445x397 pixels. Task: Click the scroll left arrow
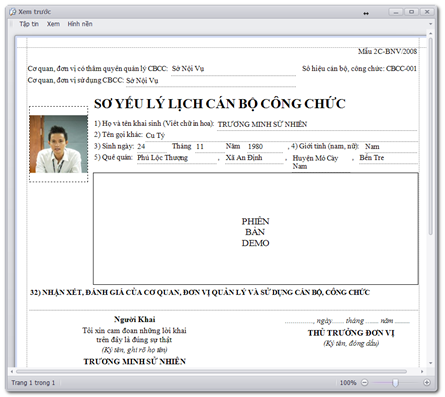tap(12, 371)
